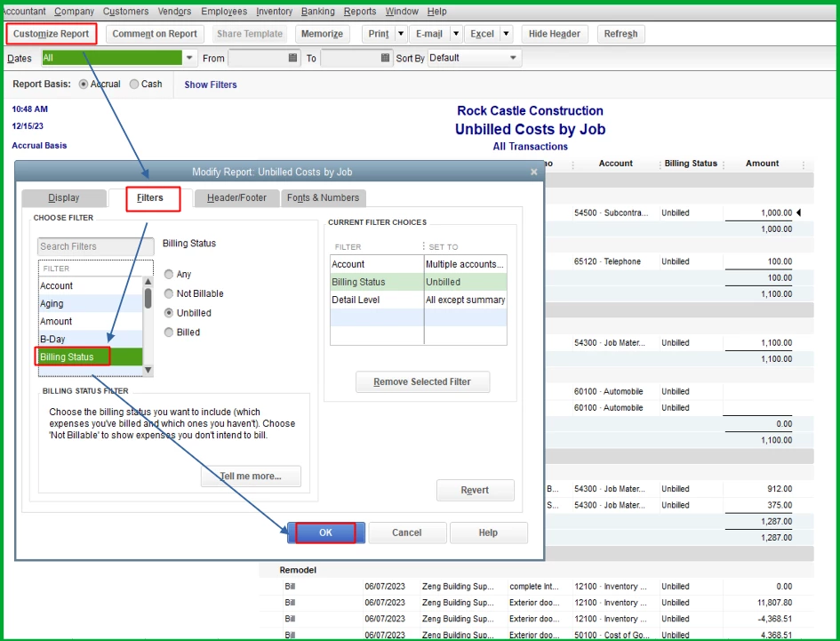The height and width of the screenshot is (641, 840).
Task: Expand the Excel export options arrow
Action: (506, 34)
